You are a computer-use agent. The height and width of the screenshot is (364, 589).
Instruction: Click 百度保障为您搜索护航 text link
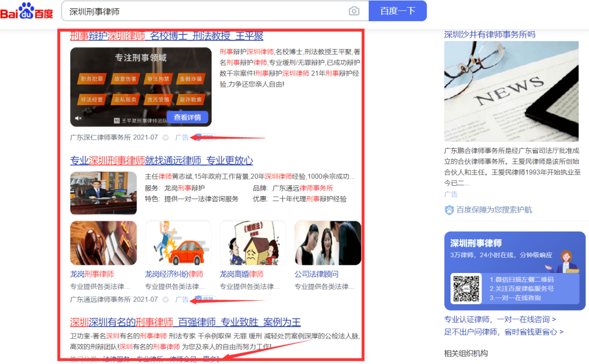pyautogui.click(x=494, y=210)
